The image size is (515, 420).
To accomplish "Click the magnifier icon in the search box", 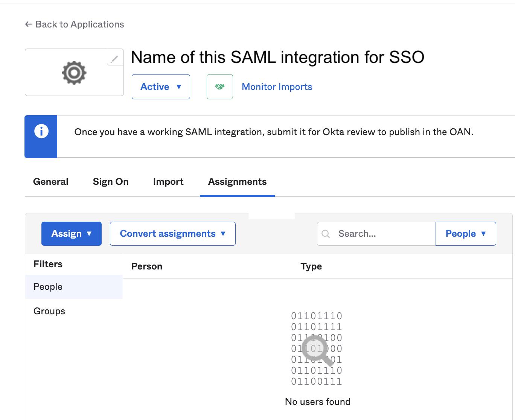I will pos(326,234).
